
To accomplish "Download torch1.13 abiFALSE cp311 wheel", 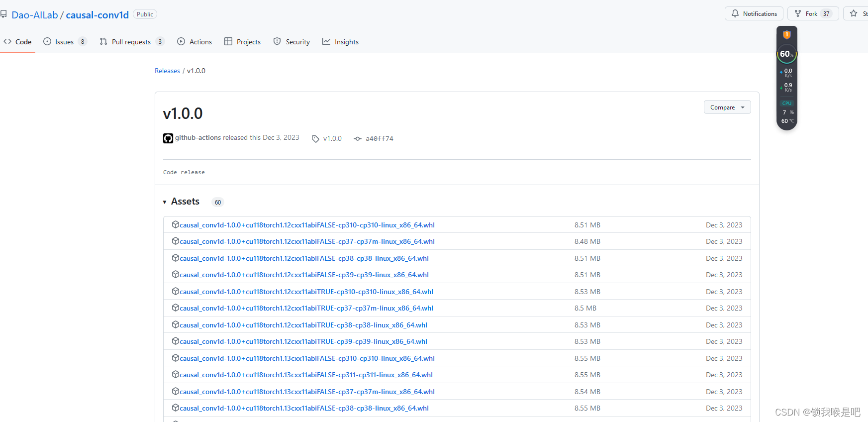I will pos(306,375).
